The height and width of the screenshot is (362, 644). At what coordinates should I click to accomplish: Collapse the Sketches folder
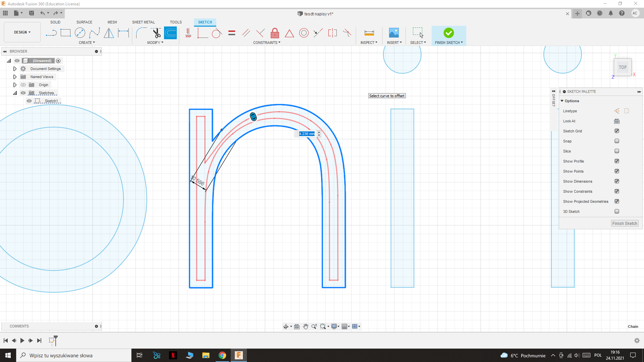(x=15, y=93)
